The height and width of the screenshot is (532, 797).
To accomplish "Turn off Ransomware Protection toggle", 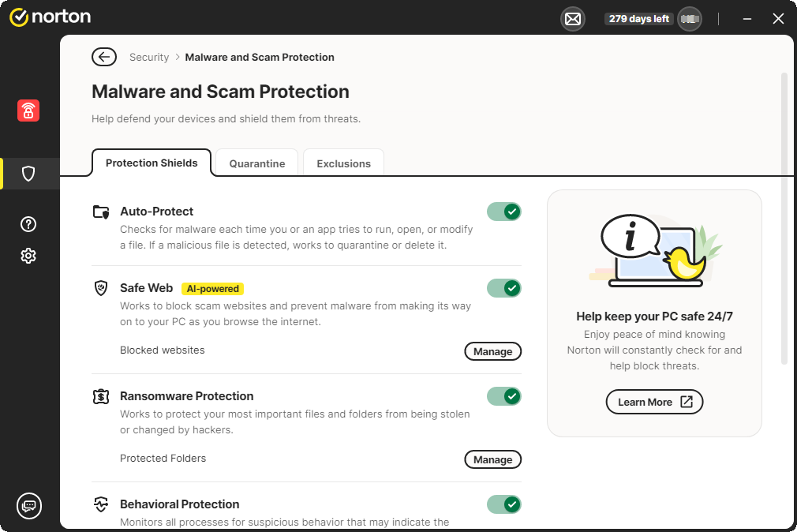I will 503,396.
